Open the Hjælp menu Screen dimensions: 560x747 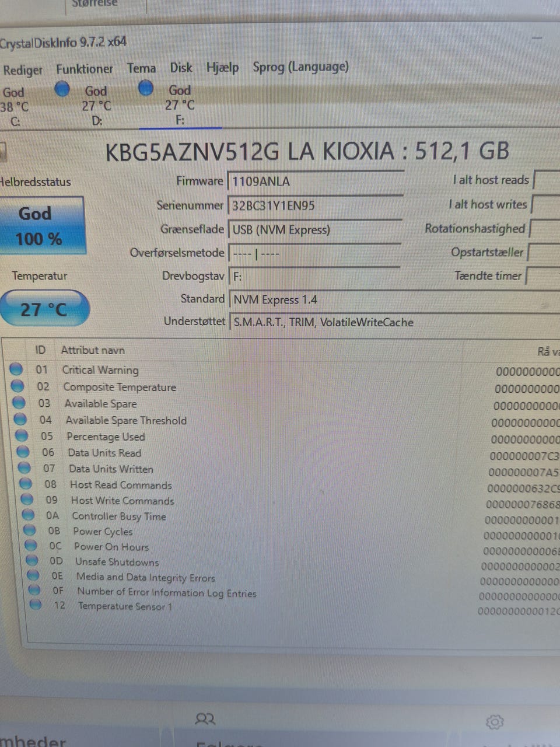tap(222, 68)
